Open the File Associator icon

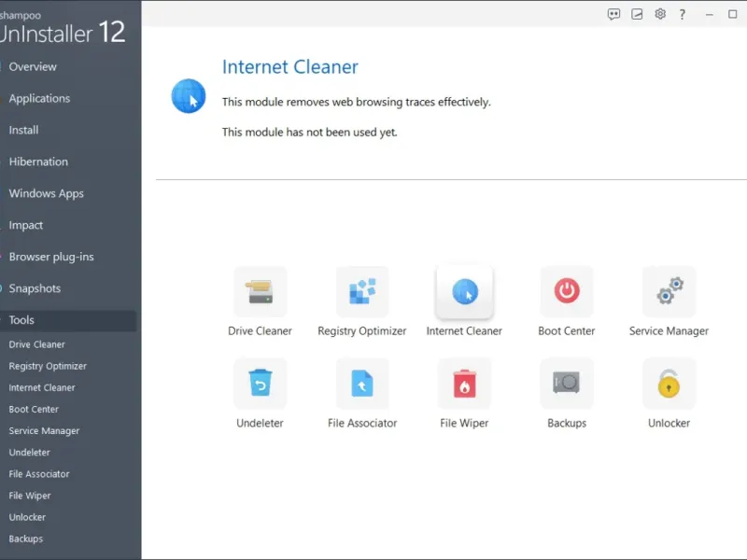point(362,384)
